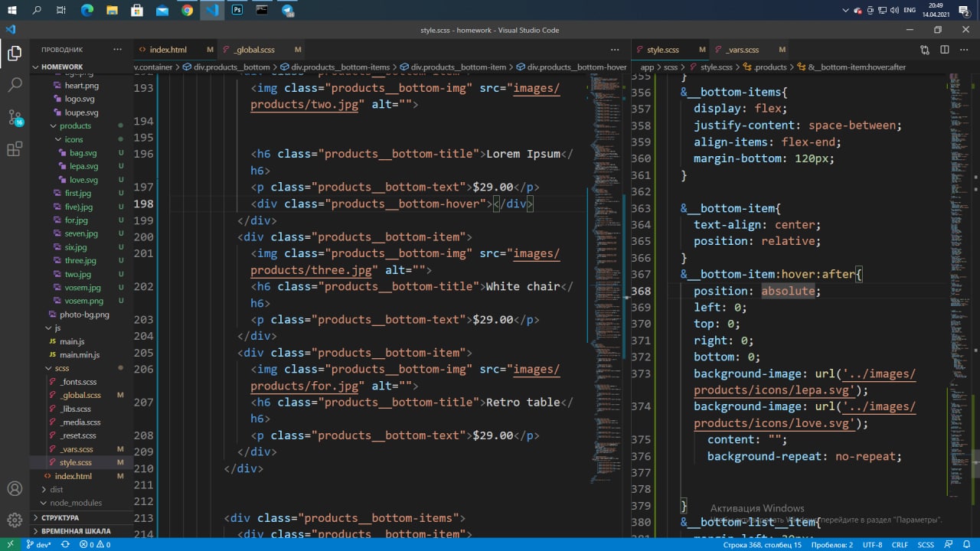Switch to the _vars.scss editor tab
Screen dimensions: 980x551
741,50
